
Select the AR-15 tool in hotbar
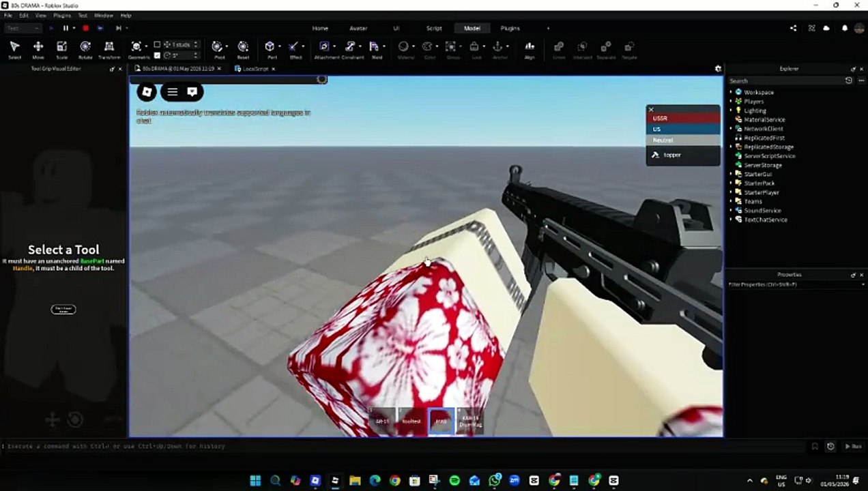point(382,421)
